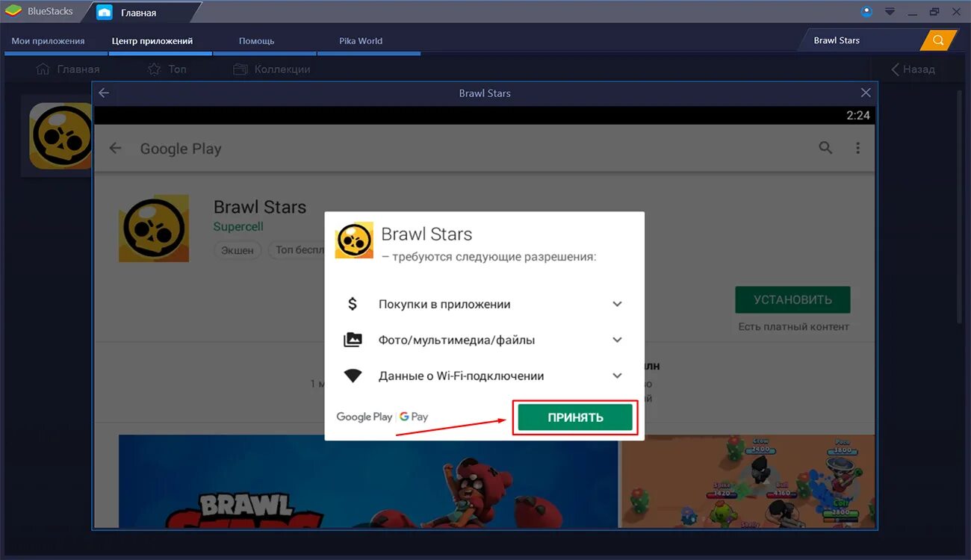Viewport: 971px width, 560px height.
Task: Click the BlueStacks account profile icon
Action: point(866,11)
